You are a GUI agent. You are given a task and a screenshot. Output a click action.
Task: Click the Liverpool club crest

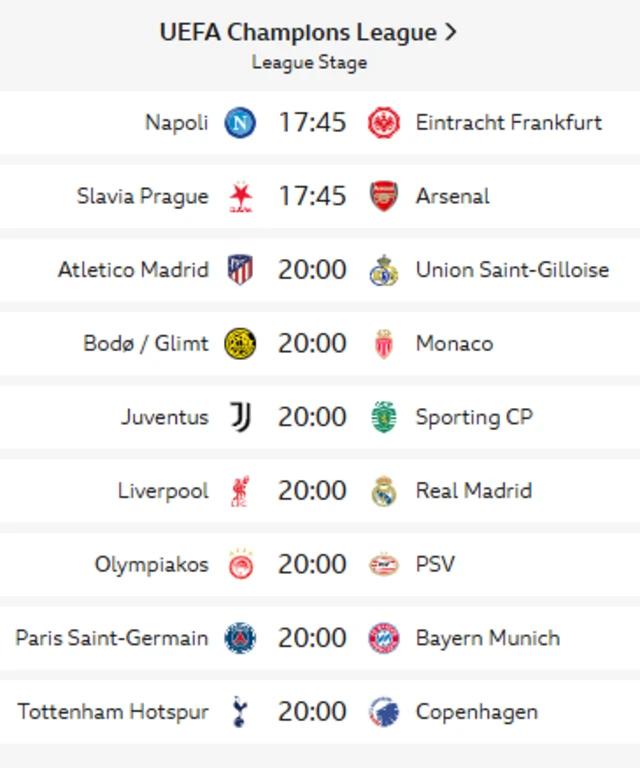[x=240, y=491]
